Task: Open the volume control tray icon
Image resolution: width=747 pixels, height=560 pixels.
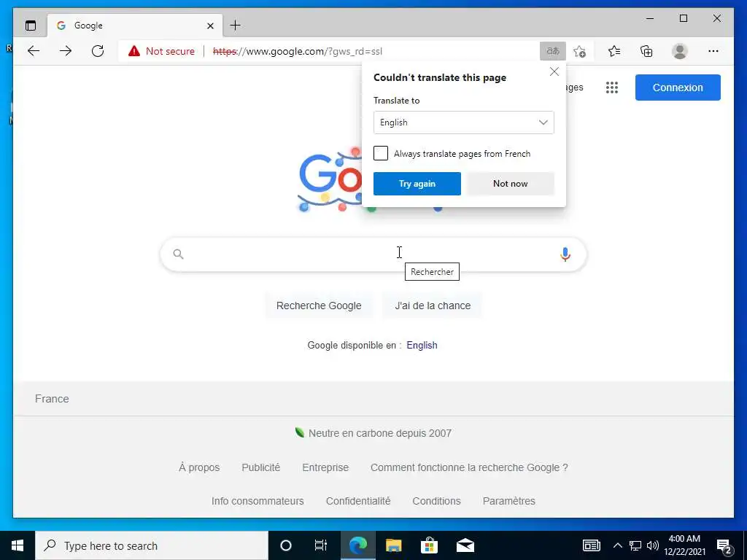Action: pos(652,545)
